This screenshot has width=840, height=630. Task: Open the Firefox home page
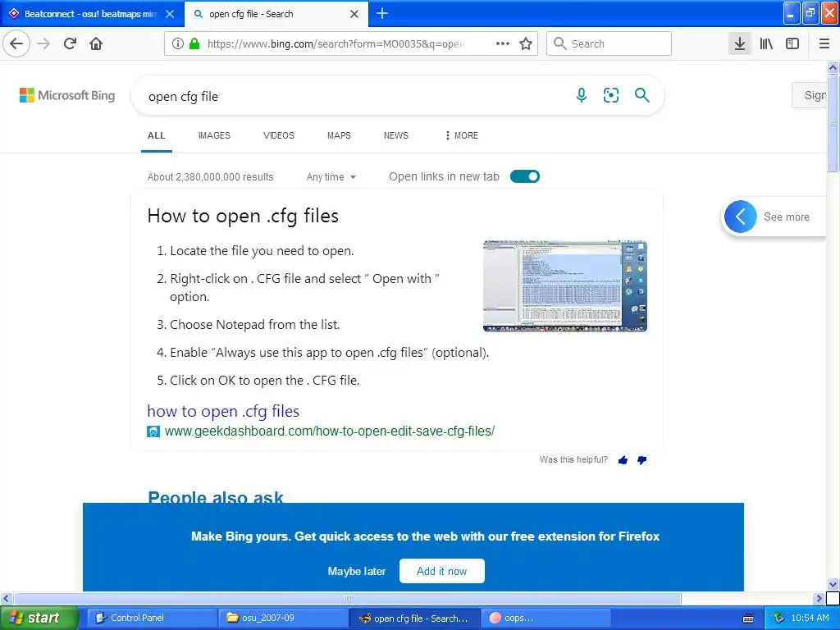tap(96, 44)
